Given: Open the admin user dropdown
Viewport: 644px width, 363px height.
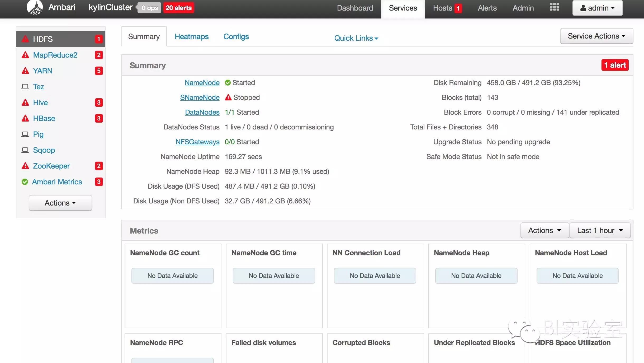Looking at the screenshot, I should [x=597, y=8].
